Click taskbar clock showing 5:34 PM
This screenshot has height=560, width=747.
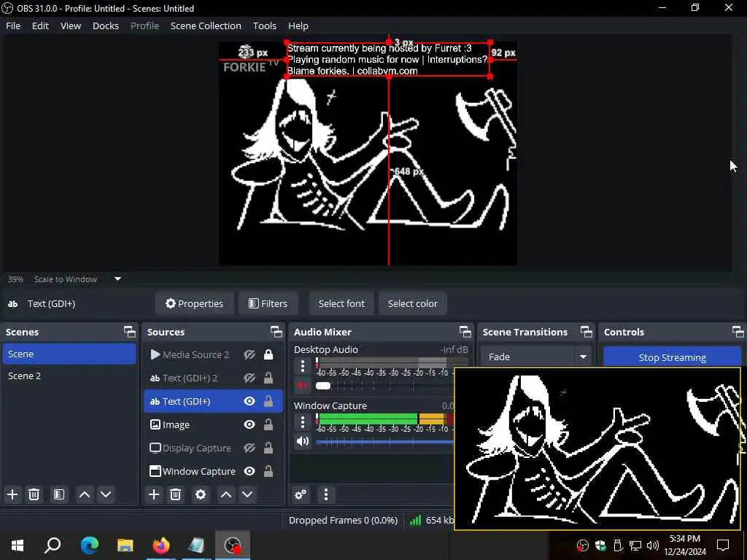click(x=685, y=545)
